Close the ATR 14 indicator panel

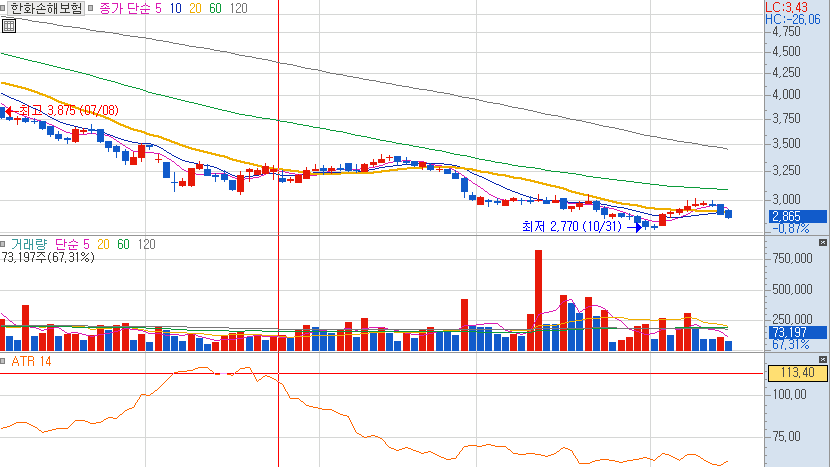[x=823, y=359]
